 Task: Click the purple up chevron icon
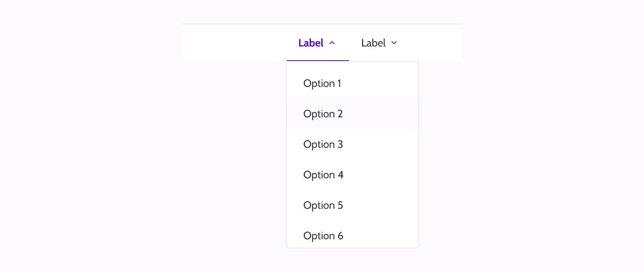(332, 43)
